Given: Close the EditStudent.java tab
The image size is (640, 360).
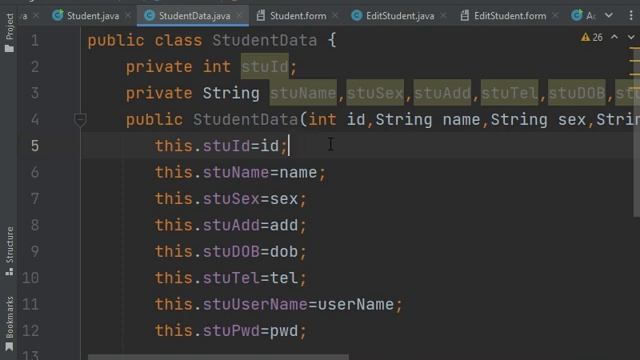Looking at the screenshot, I should coord(443,16).
